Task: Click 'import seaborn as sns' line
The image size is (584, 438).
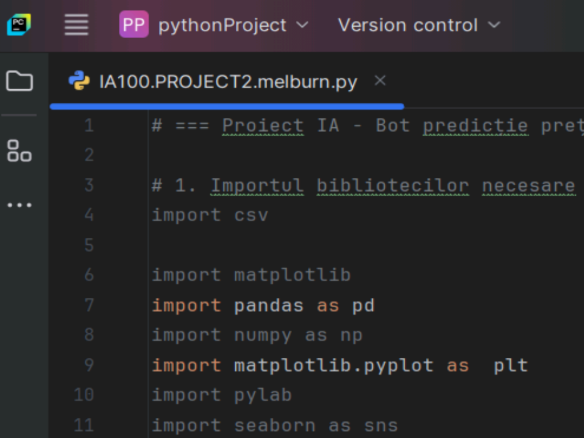Action: (275, 426)
